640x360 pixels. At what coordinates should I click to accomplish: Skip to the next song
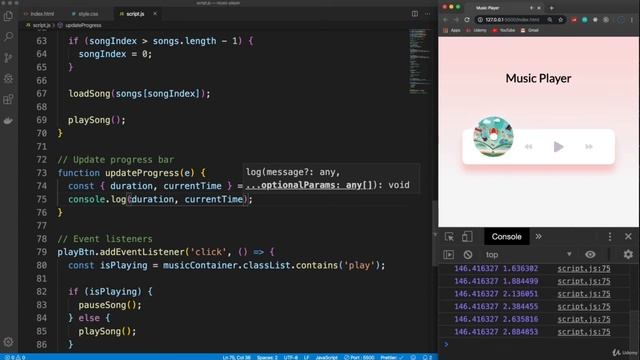[x=589, y=147]
